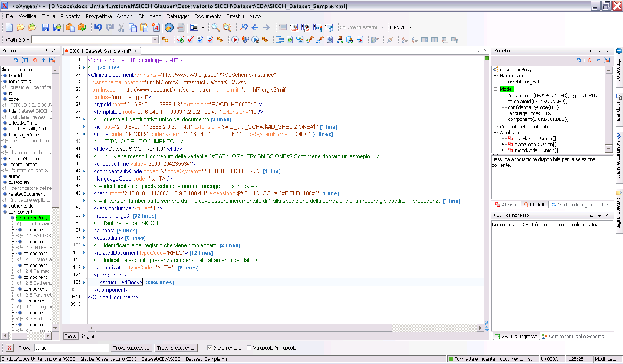The width and height of the screenshot is (623, 364).
Task: Open Find in Files icon
Action: 227,27
